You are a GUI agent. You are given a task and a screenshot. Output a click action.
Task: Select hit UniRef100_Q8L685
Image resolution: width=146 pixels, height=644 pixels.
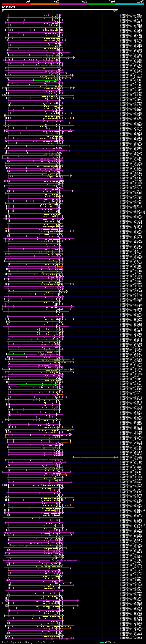[131, 50]
